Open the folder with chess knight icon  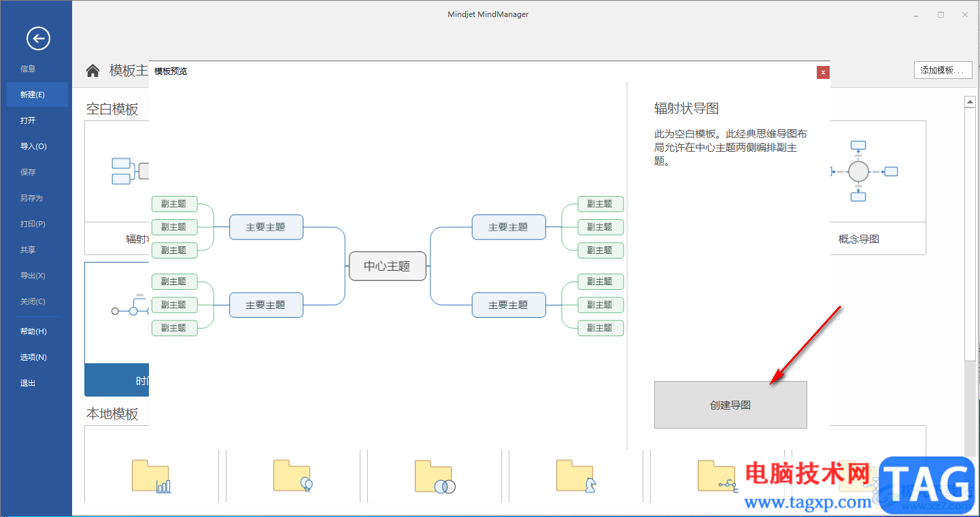pyautogui.click(x=576, y=476)
